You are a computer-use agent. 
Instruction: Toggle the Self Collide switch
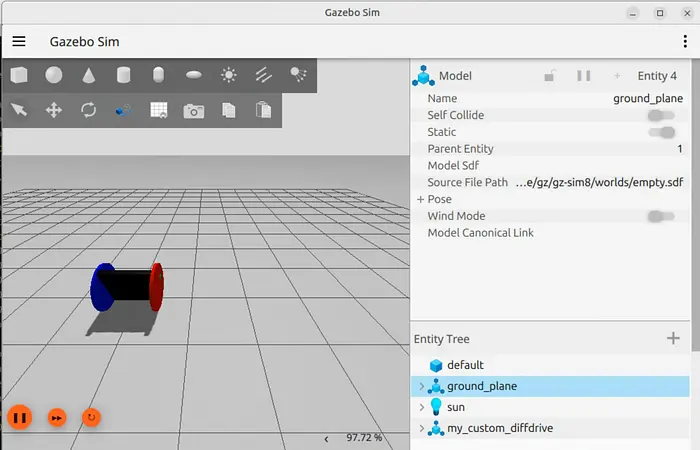pyautogui.click(x=660, y=115)
